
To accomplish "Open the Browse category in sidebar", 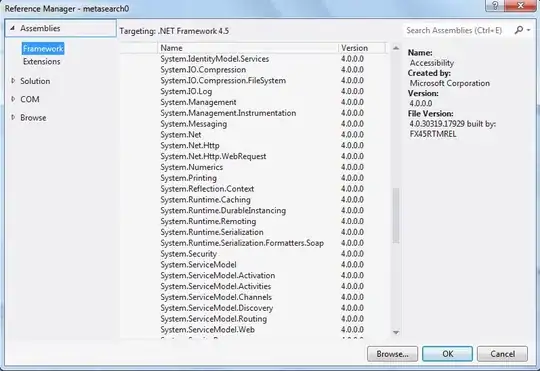I will pyautogui.click(x=33, y=117).
